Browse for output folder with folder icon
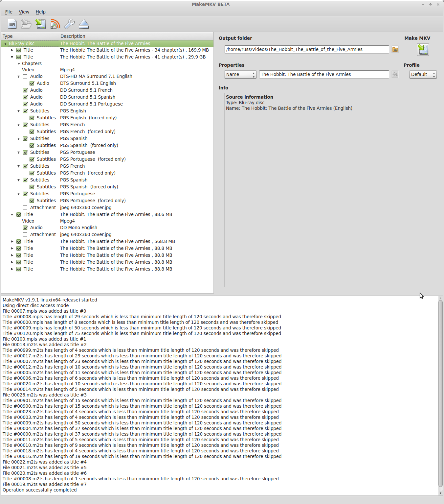The height and width of the screenshot is (504, 444). point(395,50)
